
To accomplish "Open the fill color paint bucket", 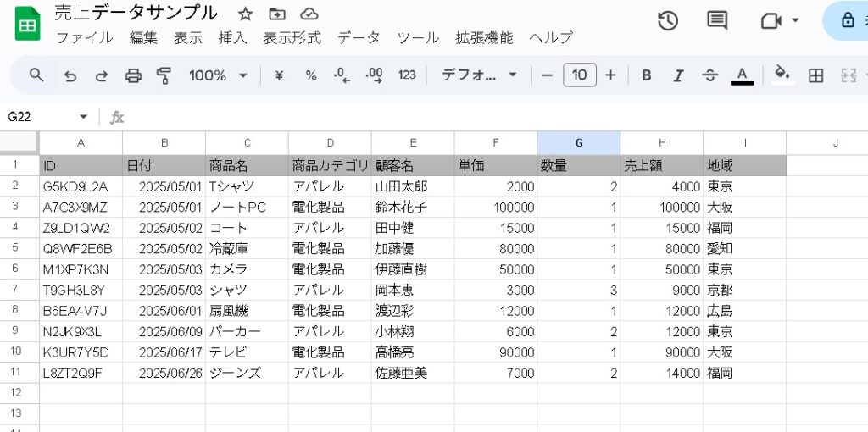I will click(x=782, y=74).
